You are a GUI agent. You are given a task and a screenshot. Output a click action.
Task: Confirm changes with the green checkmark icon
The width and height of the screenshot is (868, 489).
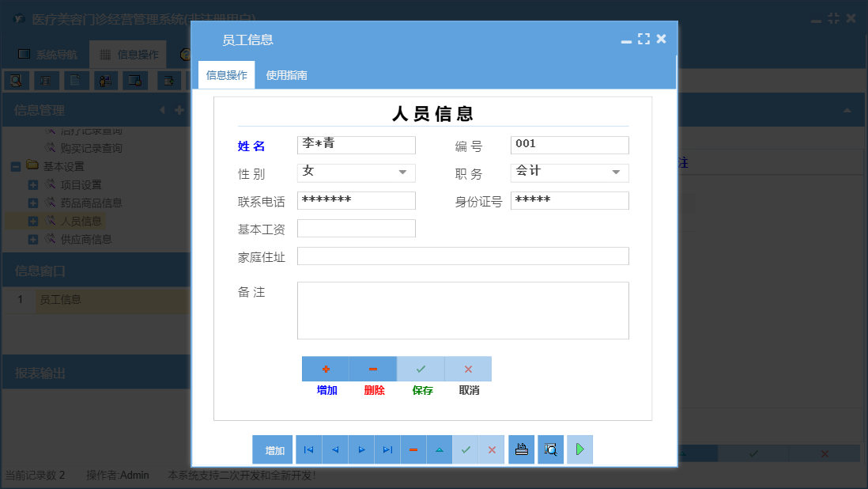pyautogui.click(x=466, y=449)
